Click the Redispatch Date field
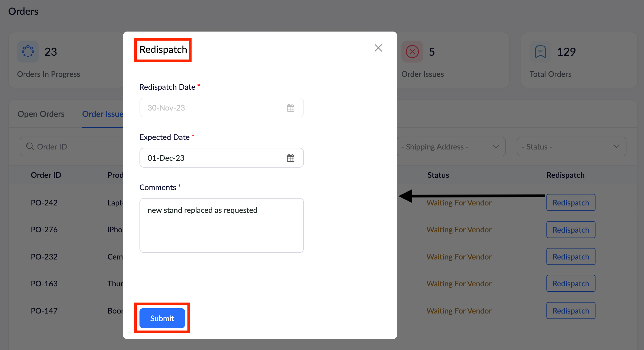Viewport: 644px width, 350px height. (x=214, y=108)
